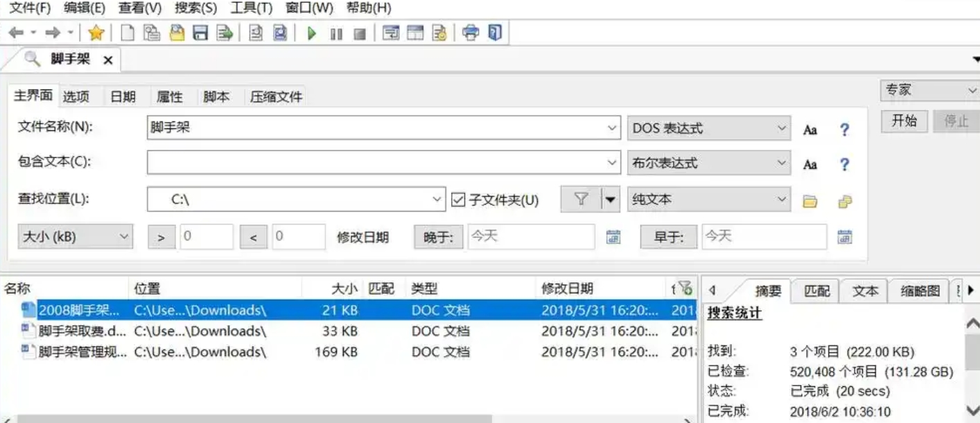This screenshot has height=423, width=980.
Task: Click the export results green arrow icon
Action: (x=224, y=33)
